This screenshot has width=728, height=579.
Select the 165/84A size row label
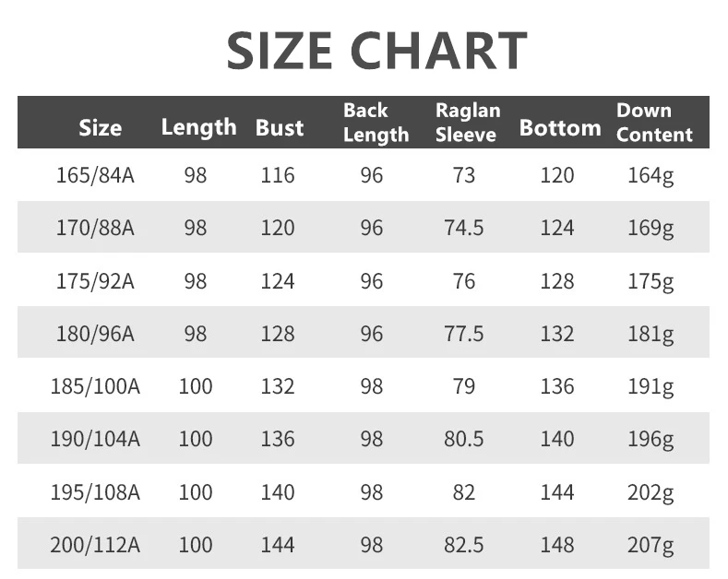click(95, 175)
